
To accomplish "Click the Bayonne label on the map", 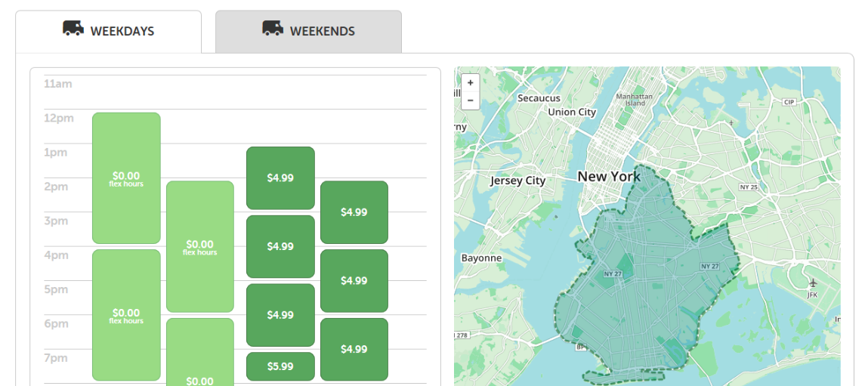I will tap(481, 258).
